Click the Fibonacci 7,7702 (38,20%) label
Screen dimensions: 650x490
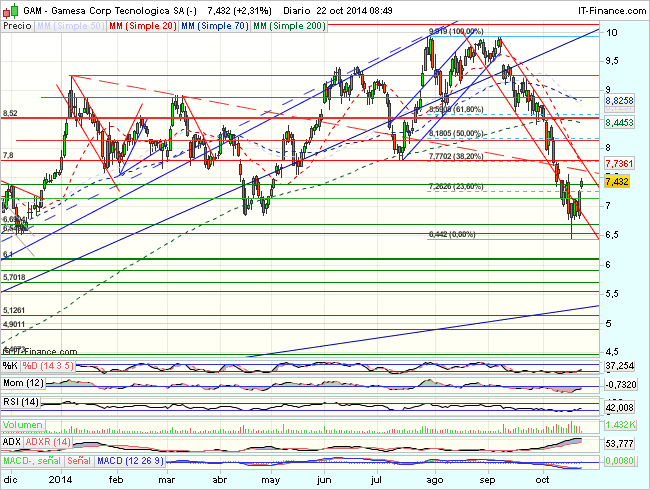(x=456, y=156)
